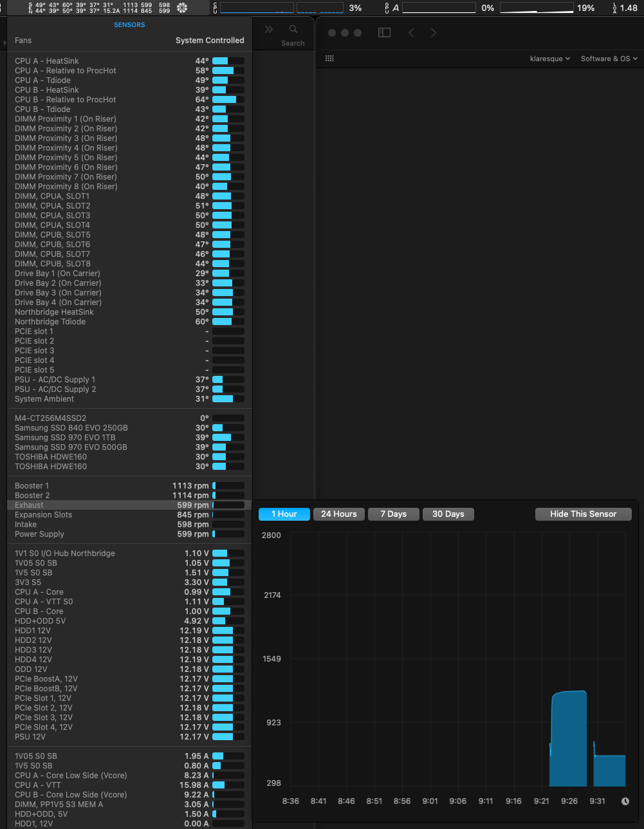Open the Fans System Controlled row
This screenshot has height=829, width=644.
pyautogui.click(x=129, y=41)
